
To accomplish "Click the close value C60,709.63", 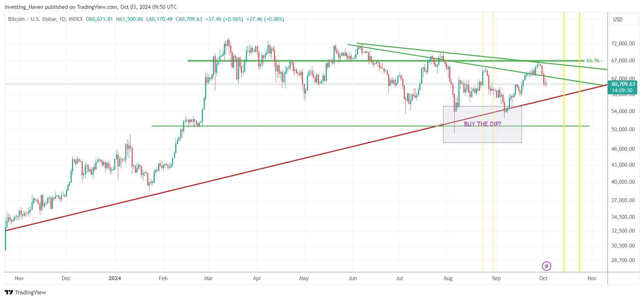I will [189, 19].
